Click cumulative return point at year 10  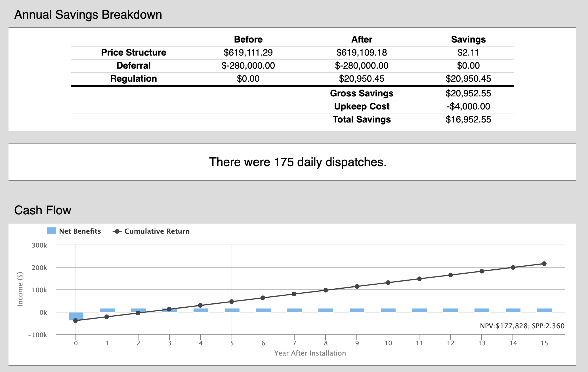point(388,283)
